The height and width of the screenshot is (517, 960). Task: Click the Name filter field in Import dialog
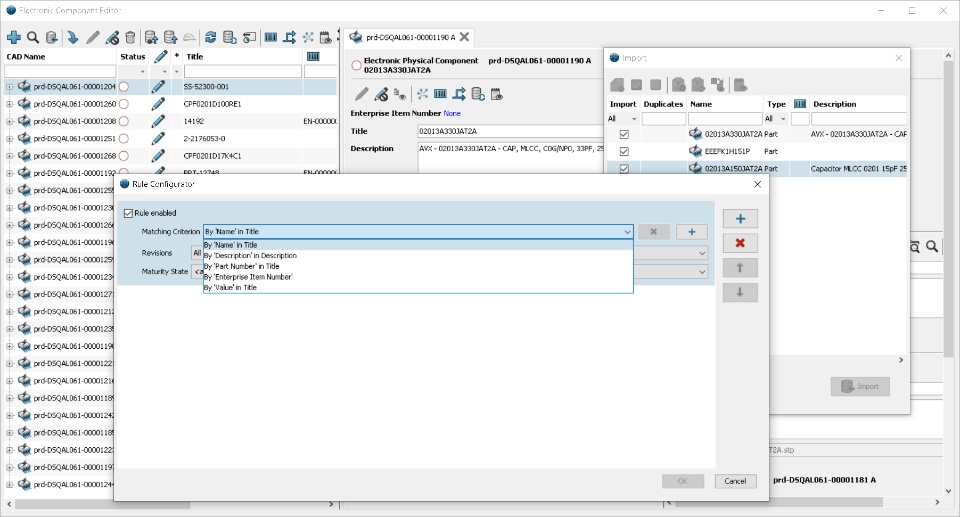click(725, 119)
